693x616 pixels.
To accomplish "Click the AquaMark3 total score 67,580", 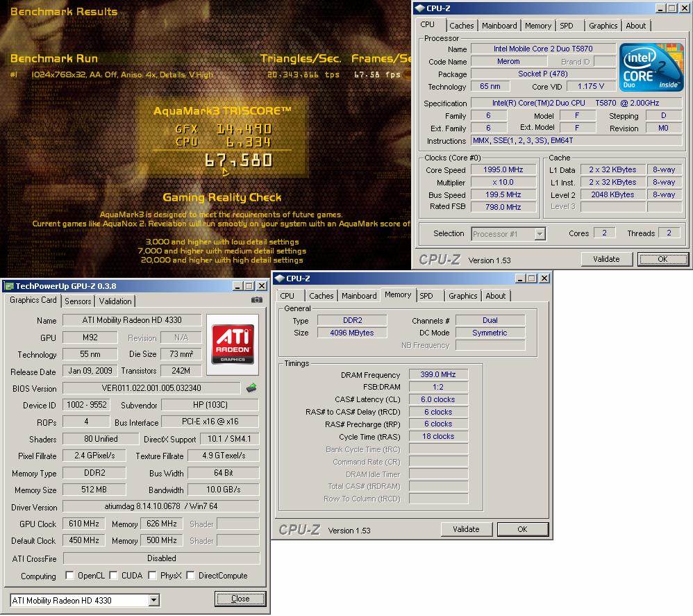I will 239,160.
